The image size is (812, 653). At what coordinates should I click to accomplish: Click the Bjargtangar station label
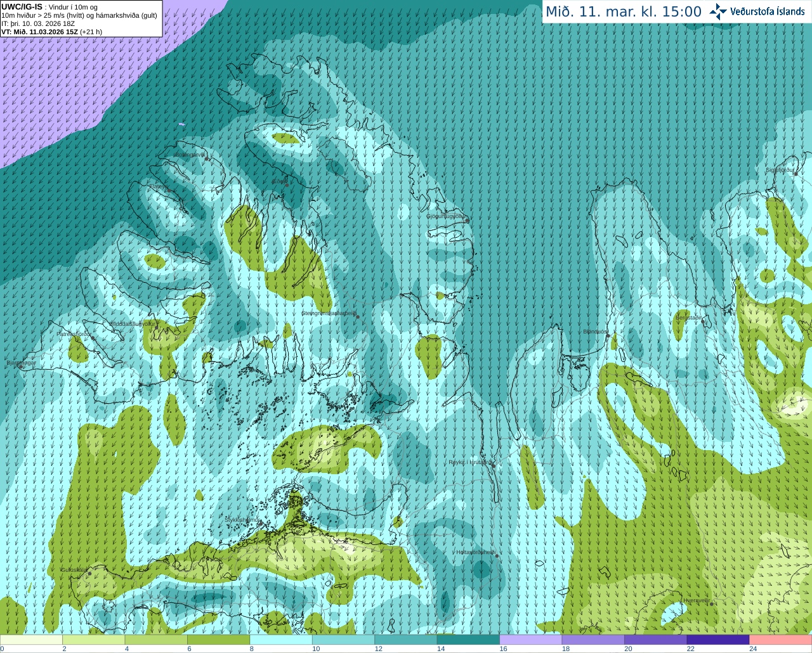pos(22,363)
